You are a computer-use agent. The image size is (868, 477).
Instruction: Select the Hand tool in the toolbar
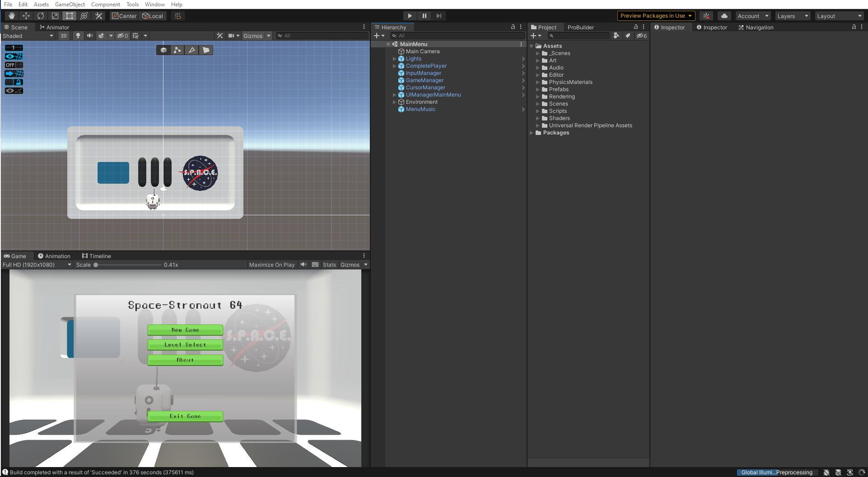click(x=12, y=16)
